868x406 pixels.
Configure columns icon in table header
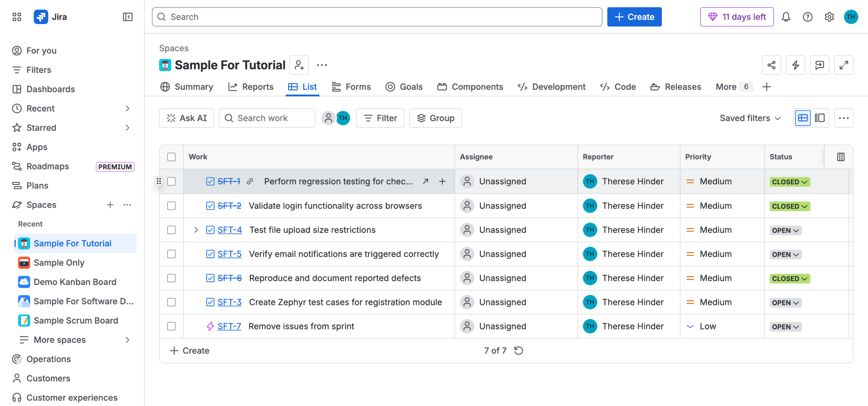[x=841, y=157]
